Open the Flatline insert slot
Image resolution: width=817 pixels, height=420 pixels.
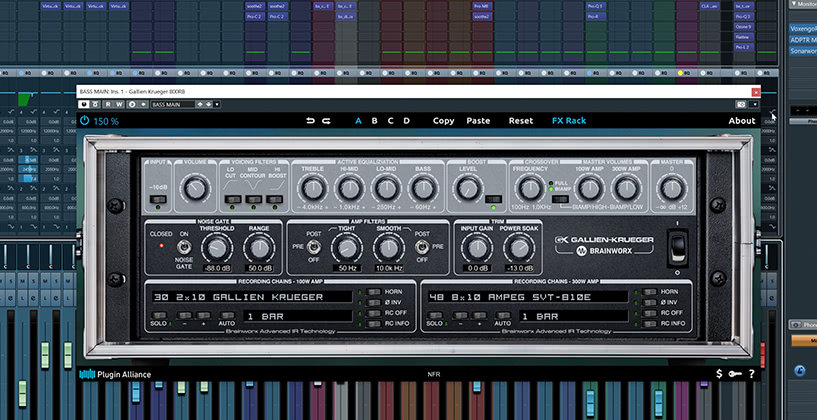744,37
